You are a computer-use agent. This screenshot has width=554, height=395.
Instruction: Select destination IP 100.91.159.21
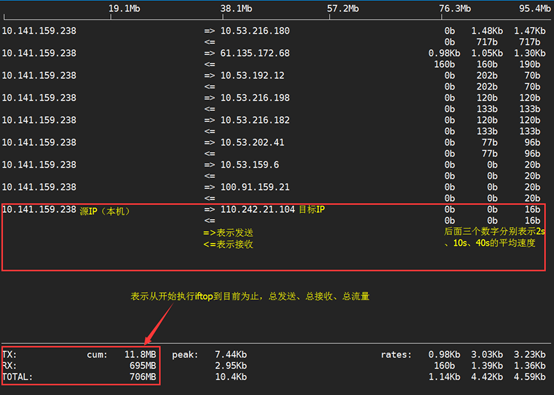255,187
